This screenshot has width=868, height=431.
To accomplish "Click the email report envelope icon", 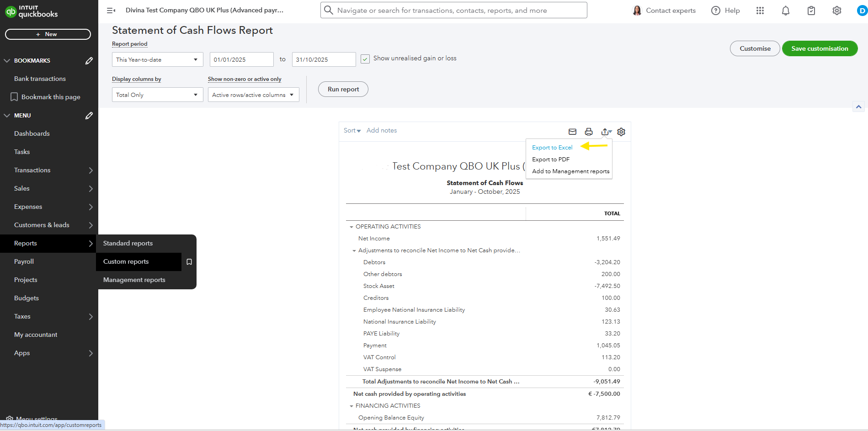I will tap(572, 132).
